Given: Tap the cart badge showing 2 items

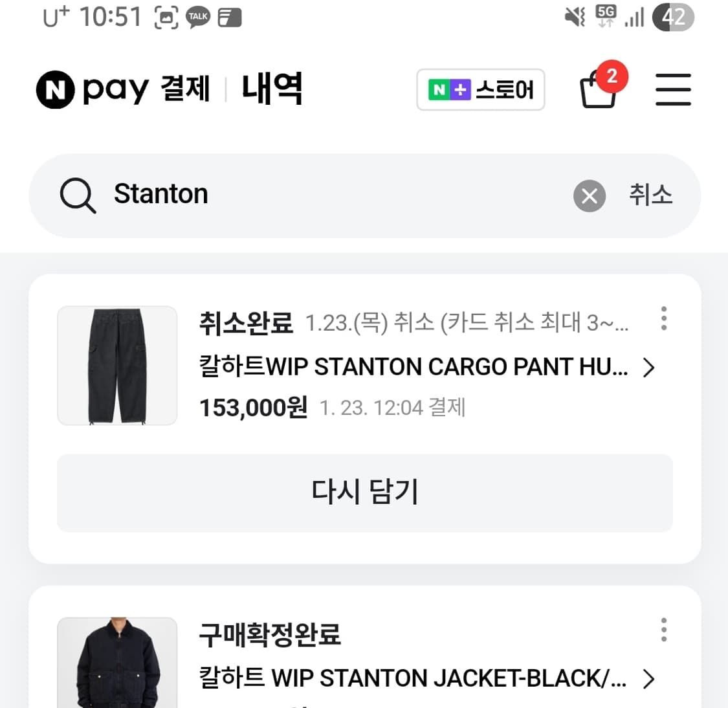Looking at the screenshot, I should click(612, 76).
